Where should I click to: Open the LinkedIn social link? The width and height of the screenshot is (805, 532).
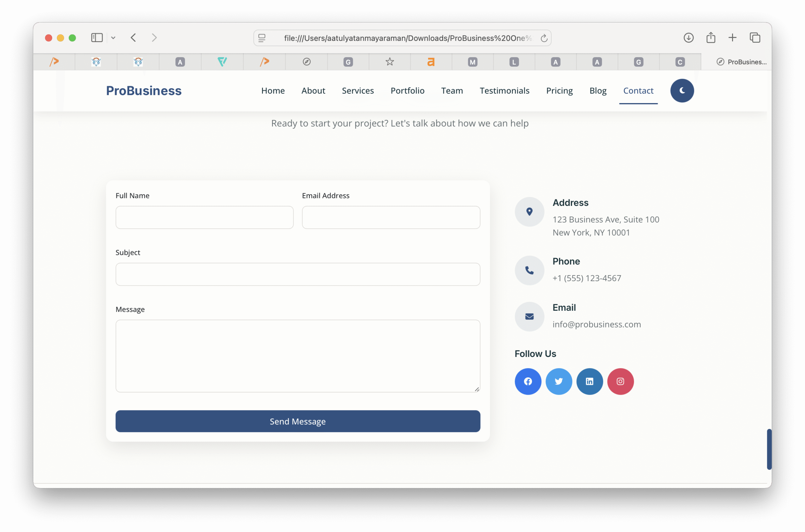[589, 381]
